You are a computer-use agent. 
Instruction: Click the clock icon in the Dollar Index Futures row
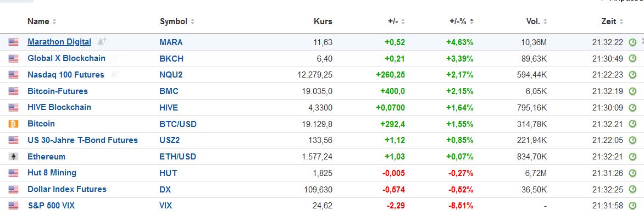pyautogui.click(x=632, y=190)
